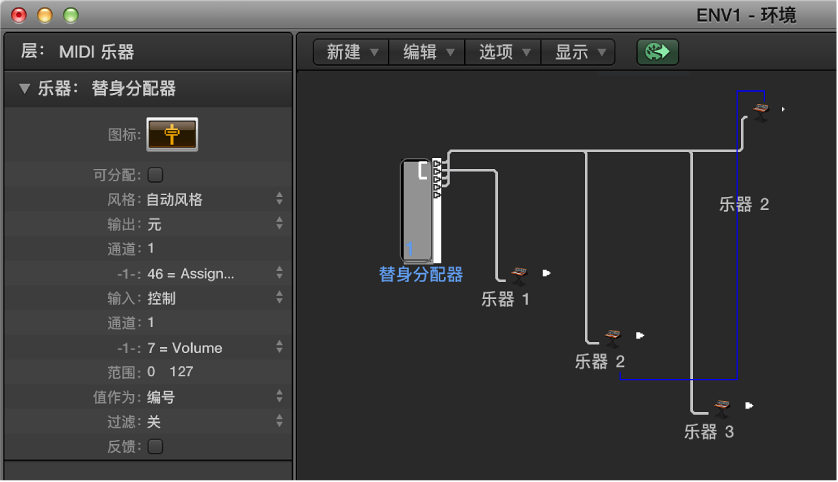
Task: Open the 过滤 关 popup menu
Action: (215, 422)
